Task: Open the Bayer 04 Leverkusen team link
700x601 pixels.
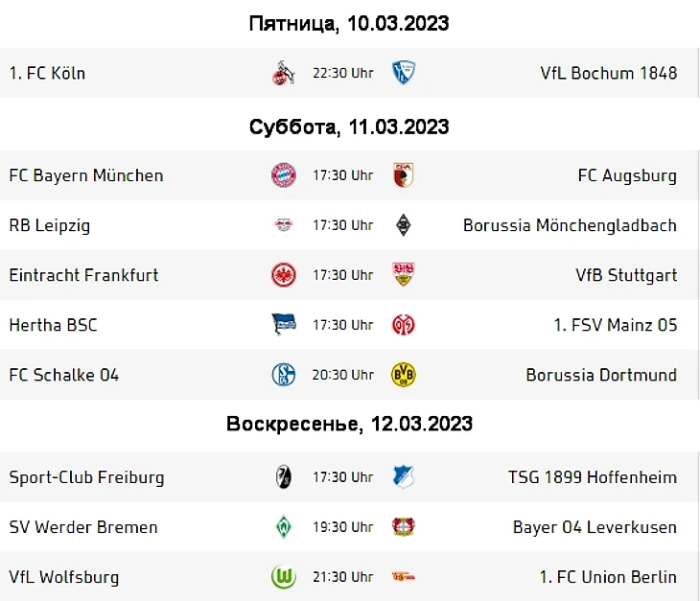Action: pyautogui.click(x=595, y=527)
